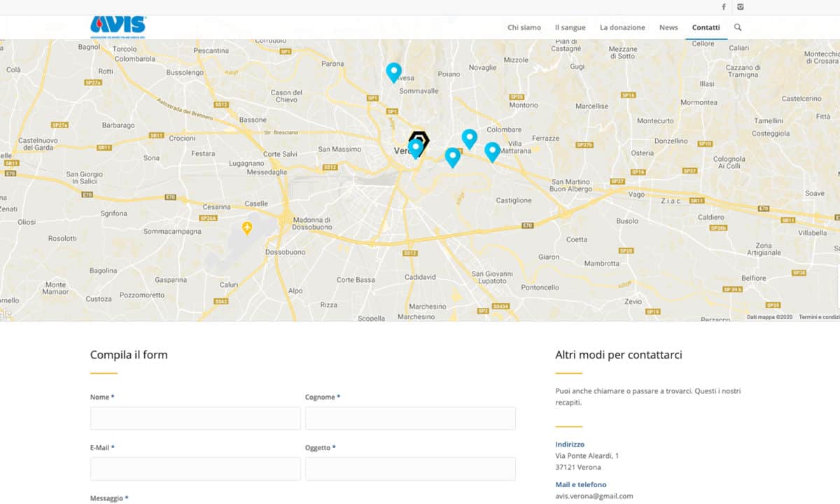Select the map marker near Villa Mattarana
The height and width of the screenshot is (504, 840).
point(493,153)
